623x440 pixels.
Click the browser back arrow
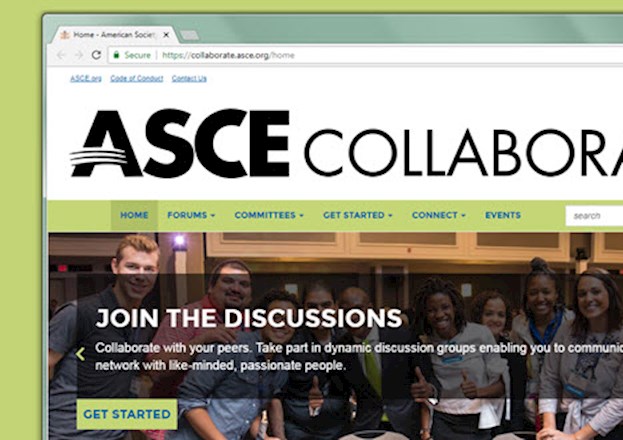click(60, 55)
